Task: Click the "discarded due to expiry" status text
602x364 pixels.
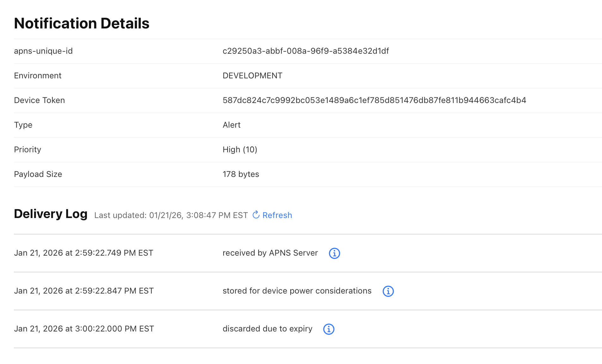Action: coord(267,329)
